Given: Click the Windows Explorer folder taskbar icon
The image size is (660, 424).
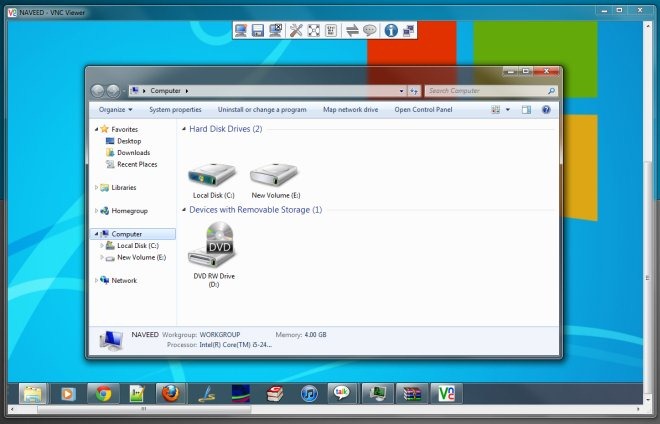Looking at the screenshot, I should (x=33, y=394).
